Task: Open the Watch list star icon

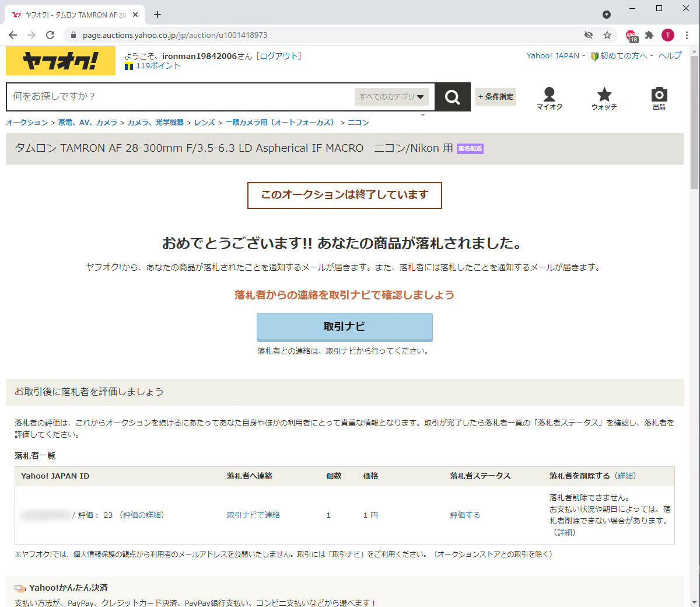Action: (x=604, y=98)
